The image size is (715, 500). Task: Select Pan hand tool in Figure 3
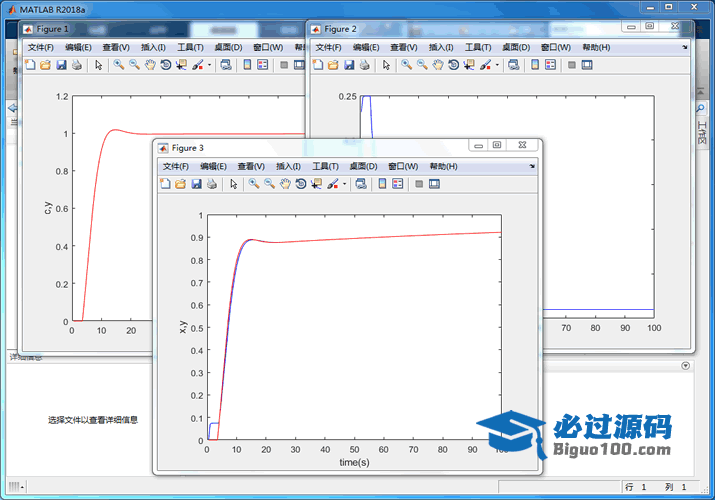pos(285,184)
